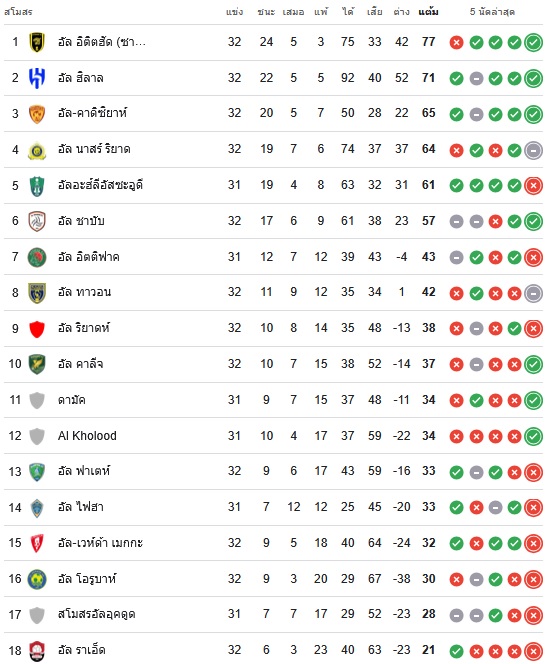The image size is (552, 664).
Task: Click Al Ittihad's latest win result circle
Action: pos(533,42)
